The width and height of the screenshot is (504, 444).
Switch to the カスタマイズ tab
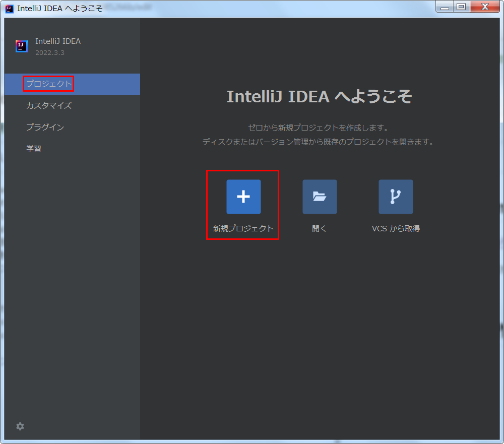coord(72,105)
